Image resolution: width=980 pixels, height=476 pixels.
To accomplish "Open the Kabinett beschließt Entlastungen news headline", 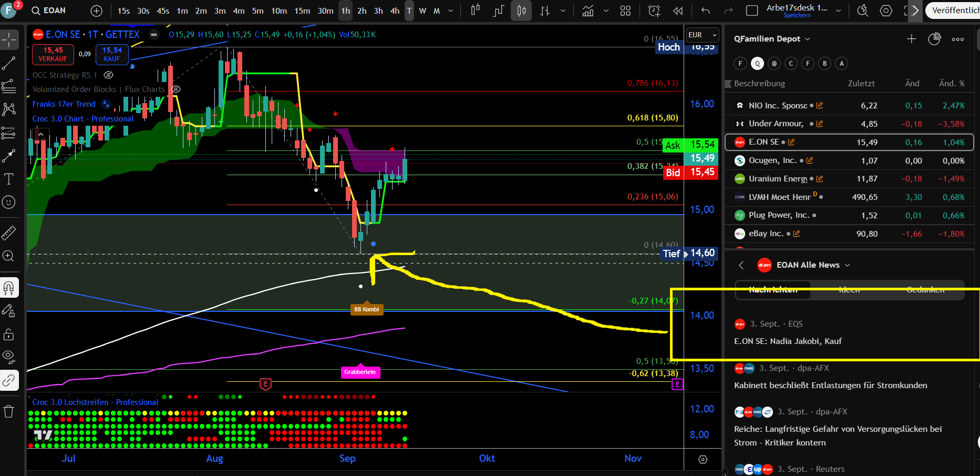I will (830, 386).
